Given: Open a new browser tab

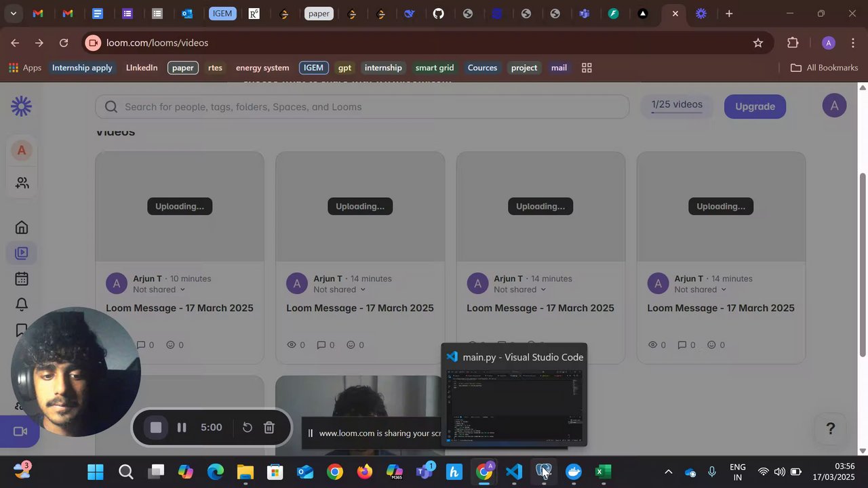Looking at the screenshot, I should [x=729, y=14].
